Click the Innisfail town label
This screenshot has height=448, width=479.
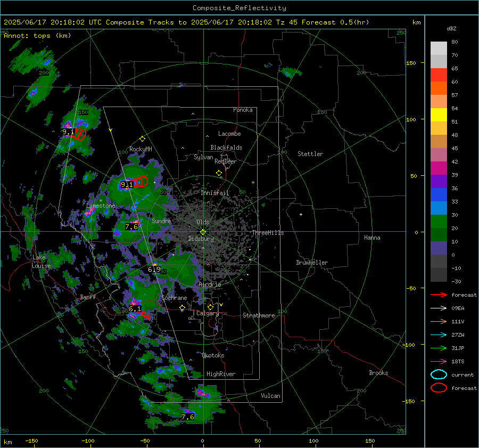tap(215, 193)
